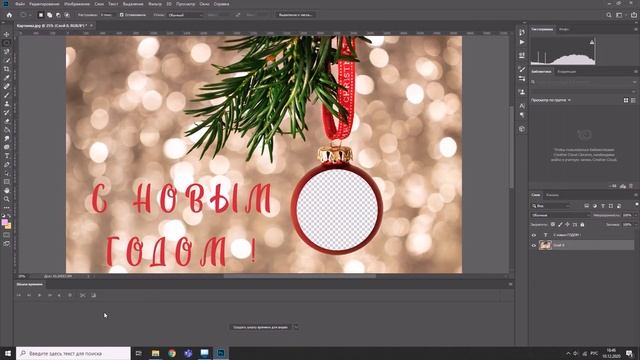Open the layer blend mode dropdown

click(x=561, y=215)
